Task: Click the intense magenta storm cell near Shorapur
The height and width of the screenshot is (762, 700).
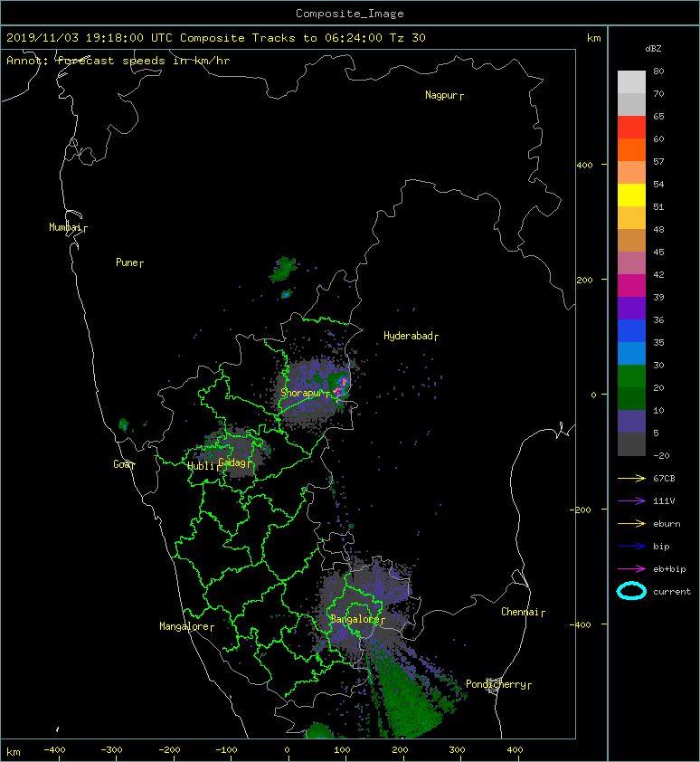Action: 341,388
